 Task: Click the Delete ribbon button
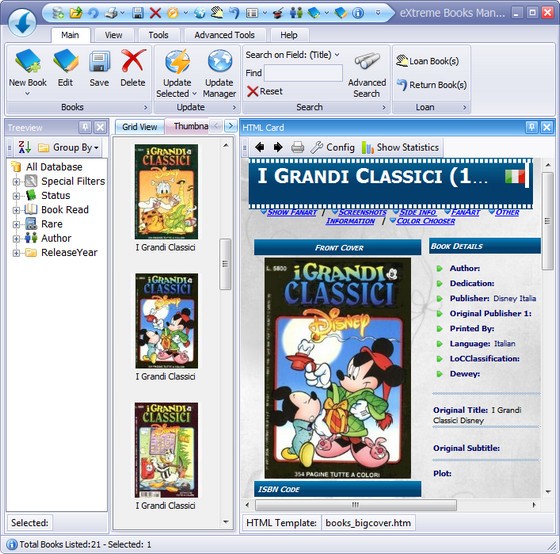tap(133, 68)
